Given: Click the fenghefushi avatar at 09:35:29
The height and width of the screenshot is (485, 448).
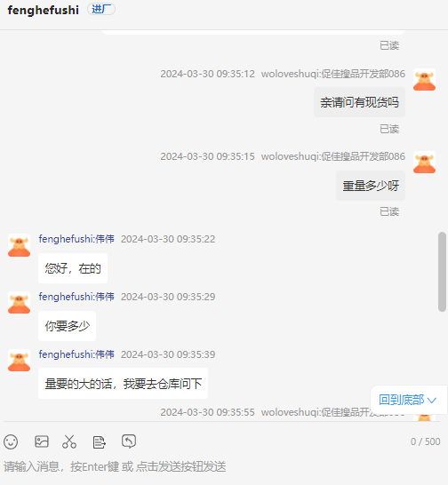Looking at the screenshot, I should tap(20, 303).
